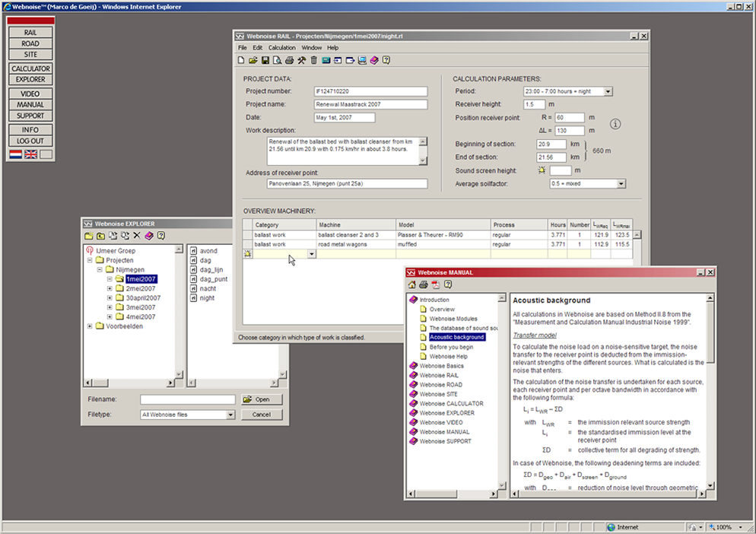Open Average soilfactor dropdown
The image size is (756, 534).
click(621, 184)
